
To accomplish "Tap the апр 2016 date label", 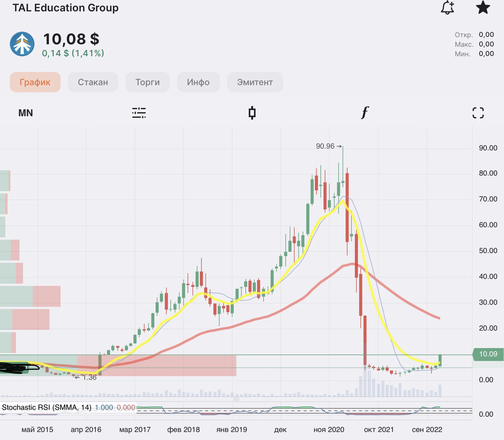I will [86, 430].
